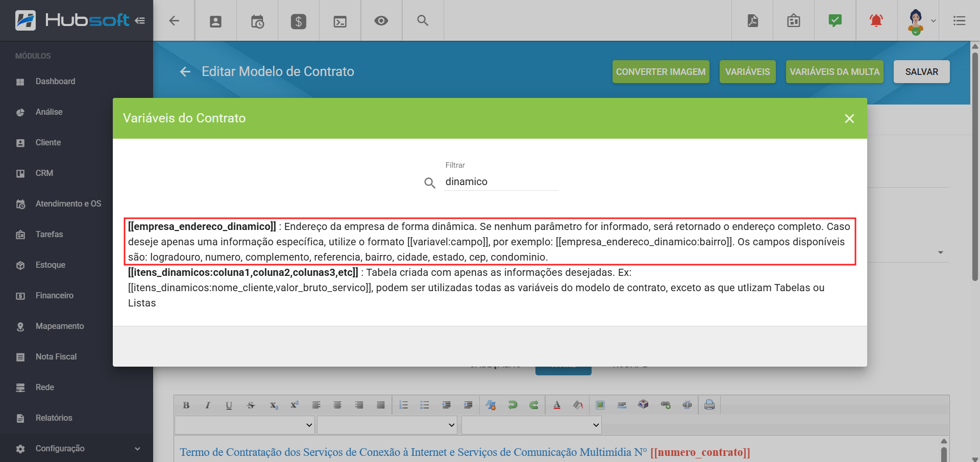Viewport: 980px width, 462px height.
Task: Open the first editor format dropdown
Action: [244, 425]
